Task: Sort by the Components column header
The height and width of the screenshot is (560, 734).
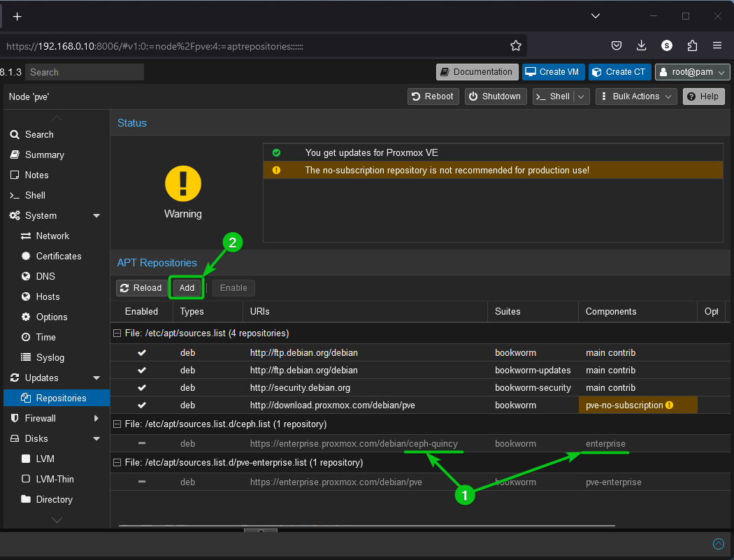Action: tap(638, 311)
